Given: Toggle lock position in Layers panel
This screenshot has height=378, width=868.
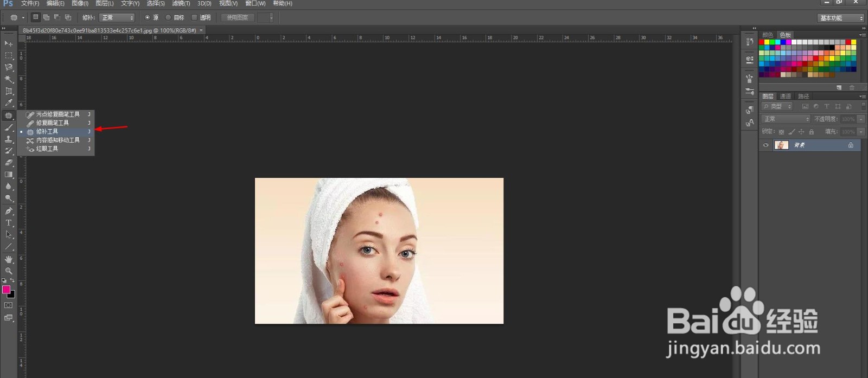Looking at the screenshot, I should pyautogui.click(x=801, y=132).
